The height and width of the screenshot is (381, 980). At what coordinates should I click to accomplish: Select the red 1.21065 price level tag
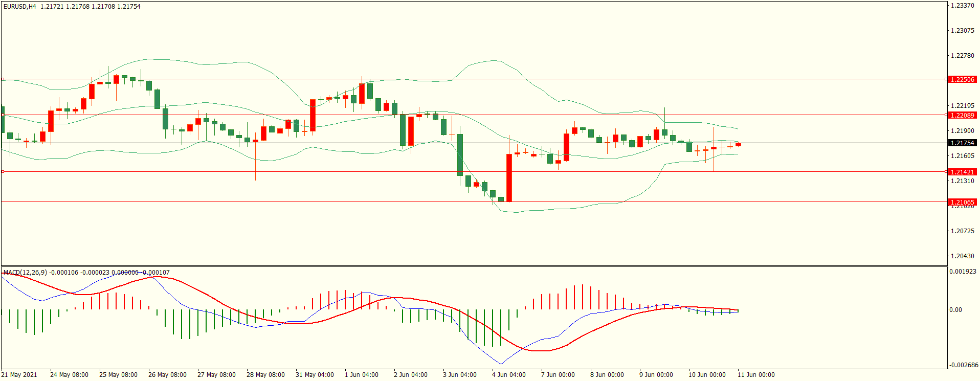[x=962, y=203]
